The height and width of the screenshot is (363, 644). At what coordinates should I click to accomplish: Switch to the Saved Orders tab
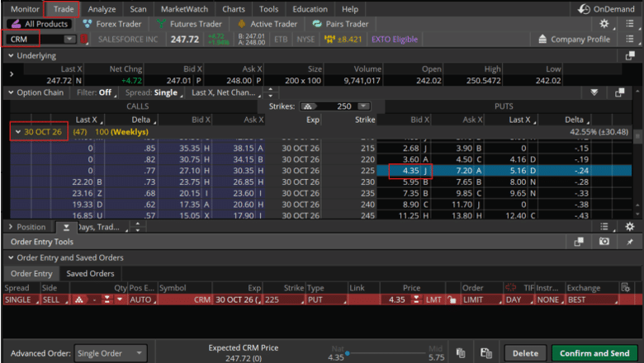coord(90,274)
